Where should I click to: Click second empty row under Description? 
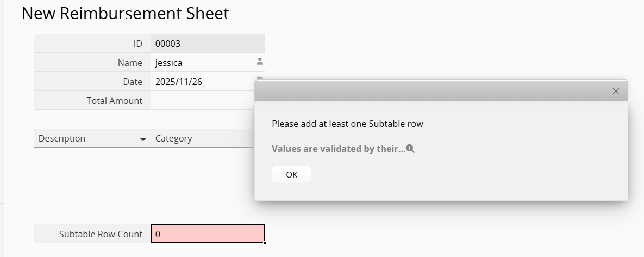tap(92, 177)
